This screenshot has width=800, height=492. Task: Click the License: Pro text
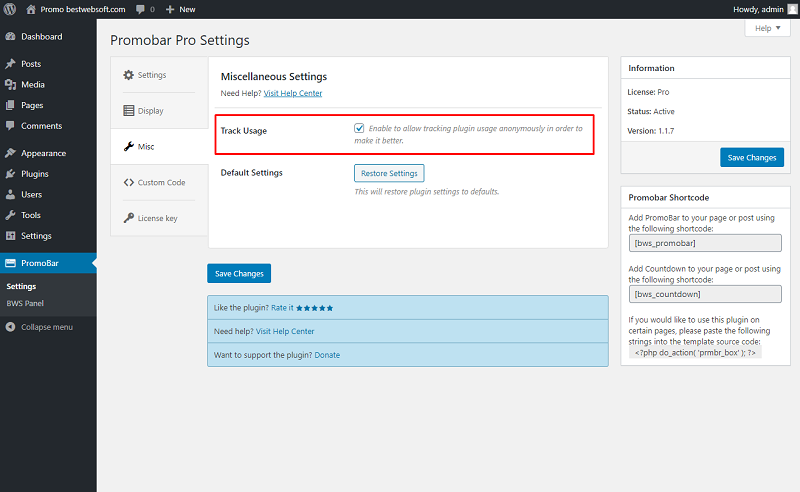648,92
